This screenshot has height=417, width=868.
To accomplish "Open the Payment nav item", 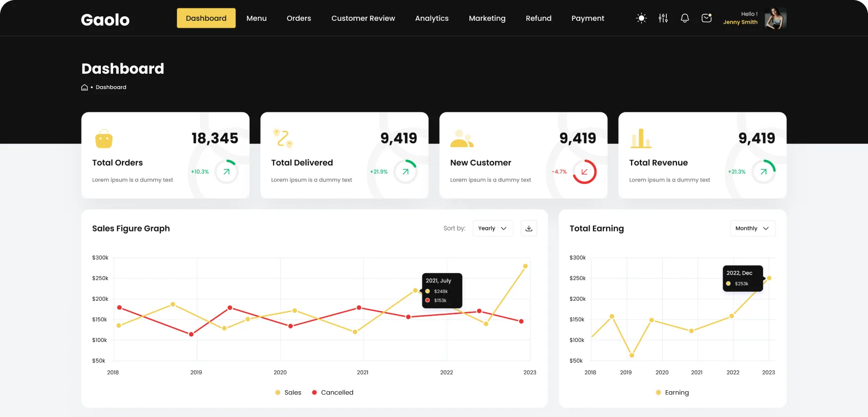I will (x=588, y=18).
